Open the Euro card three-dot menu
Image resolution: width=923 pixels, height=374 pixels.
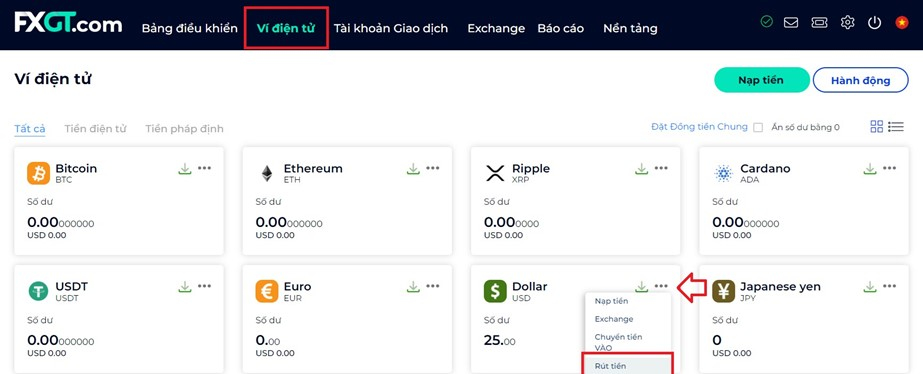(x=433, y=286)
